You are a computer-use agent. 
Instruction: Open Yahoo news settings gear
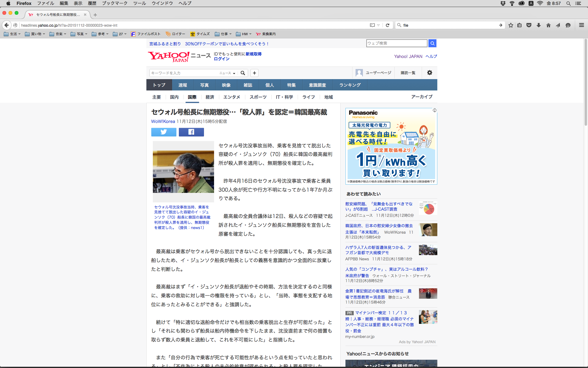(x=429, y=73)
